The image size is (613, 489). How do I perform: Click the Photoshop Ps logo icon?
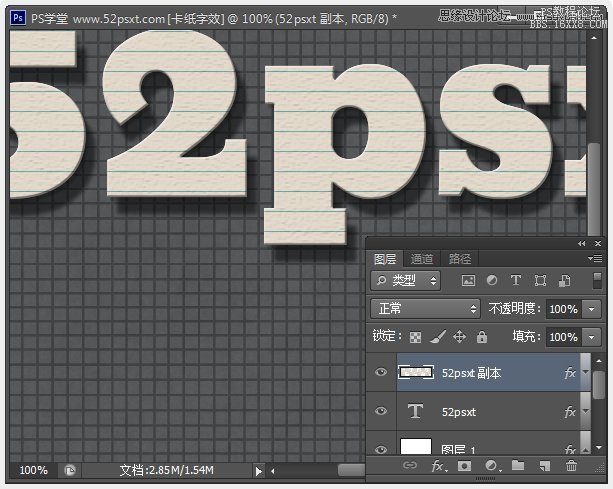(18, 18)
